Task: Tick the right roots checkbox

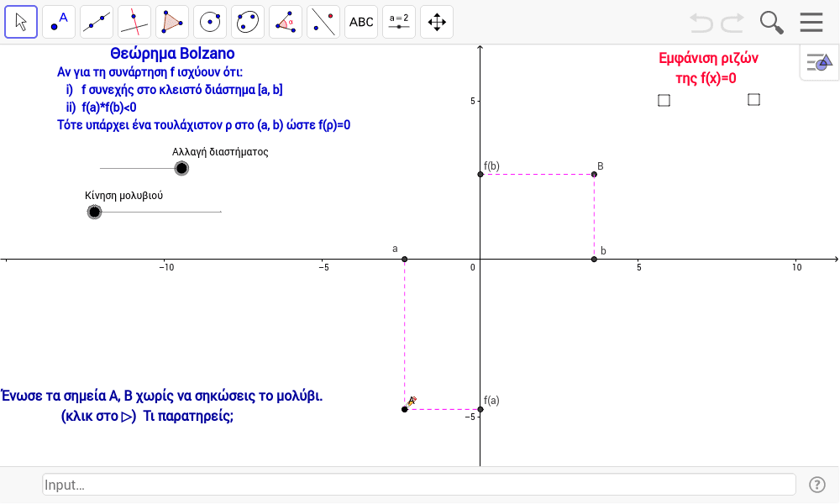Action: (x=753, y=100)
